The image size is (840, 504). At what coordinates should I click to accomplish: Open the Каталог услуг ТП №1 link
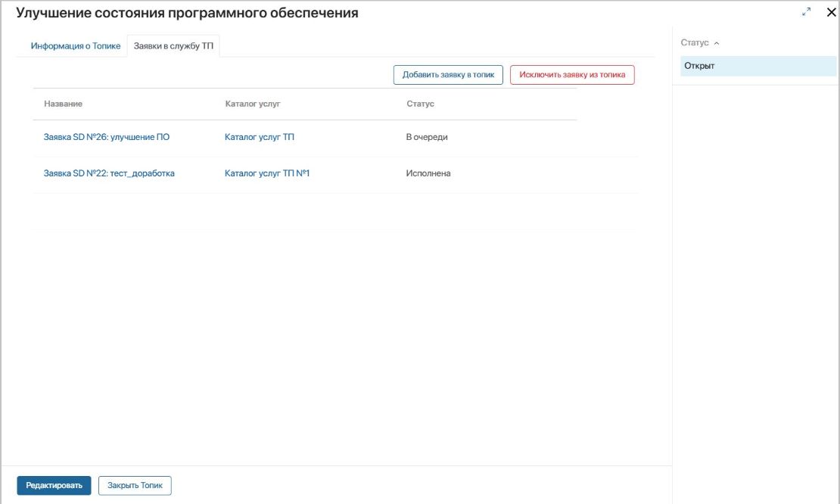267,173
